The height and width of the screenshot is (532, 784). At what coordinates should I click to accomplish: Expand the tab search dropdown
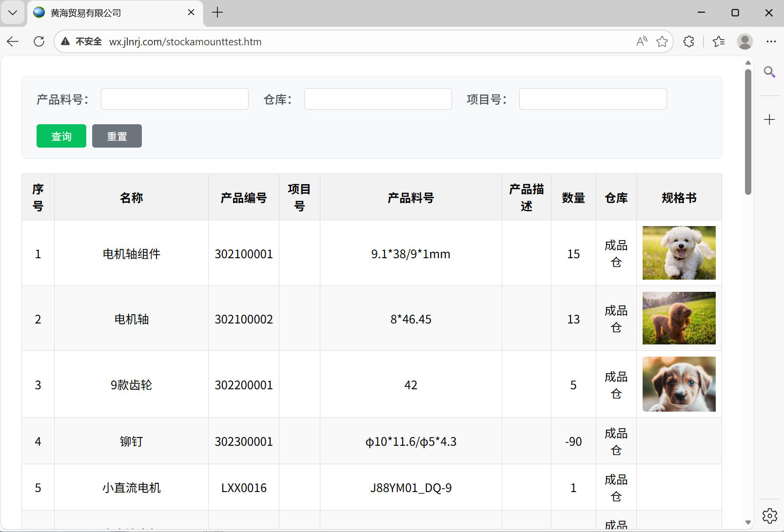pyautogui.click(x=13, y=13)
